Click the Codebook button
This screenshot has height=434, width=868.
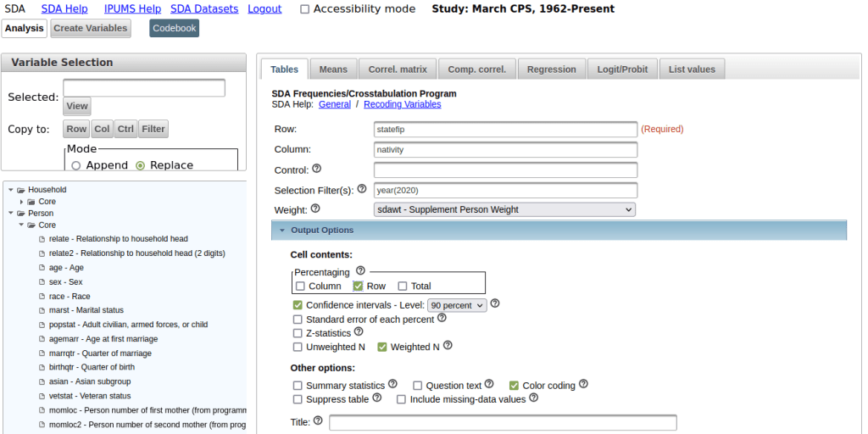click(175, 28)
